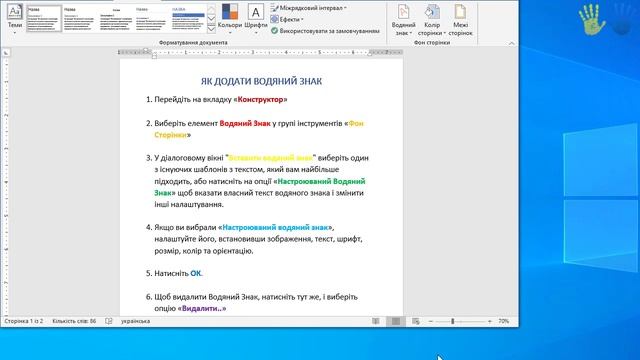This screenshot has height=360, width=640.
Task: Click the Кількість слів: 86 word count
Action: coord(74,321)
